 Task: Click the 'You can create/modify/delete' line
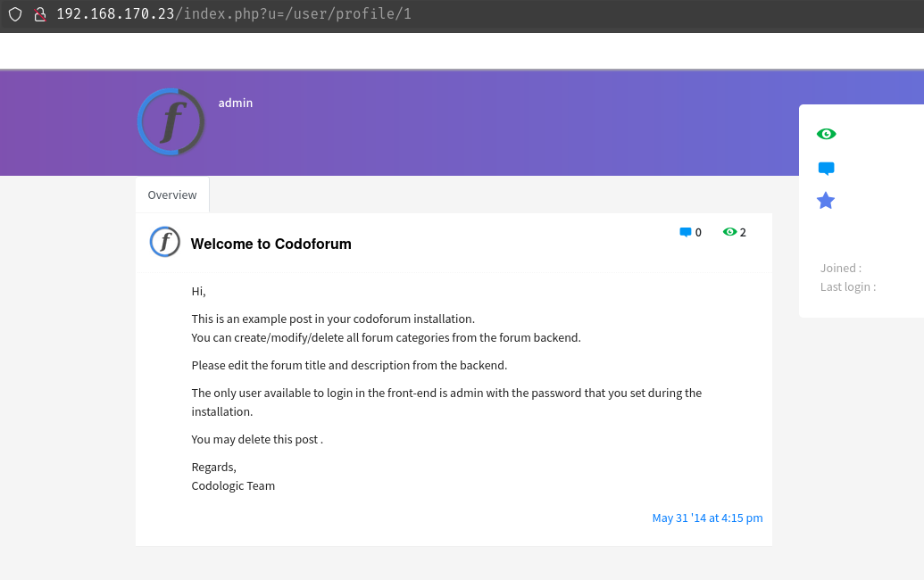coord(386,338)
